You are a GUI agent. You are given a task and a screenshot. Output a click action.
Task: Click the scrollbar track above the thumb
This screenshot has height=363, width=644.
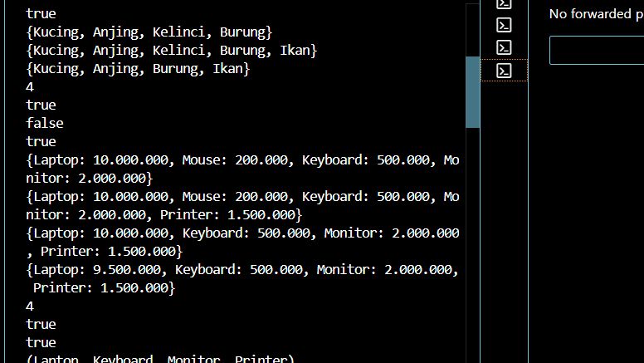click(x=473, y=29)
